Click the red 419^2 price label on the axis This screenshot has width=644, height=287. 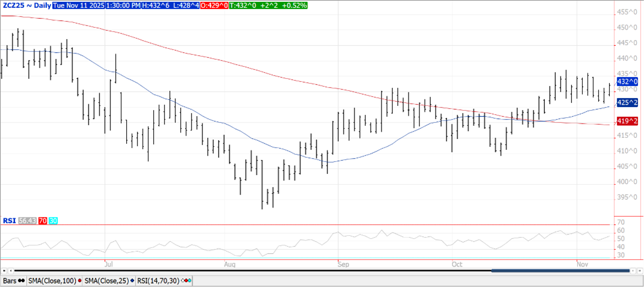(627, 121)
